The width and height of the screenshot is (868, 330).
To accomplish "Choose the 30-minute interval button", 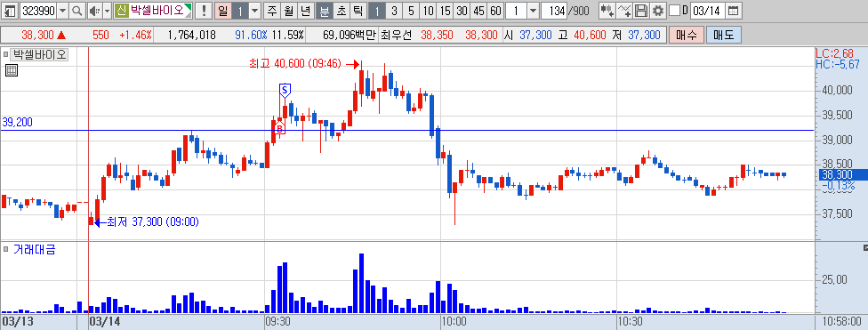I will tap(462, 11).
